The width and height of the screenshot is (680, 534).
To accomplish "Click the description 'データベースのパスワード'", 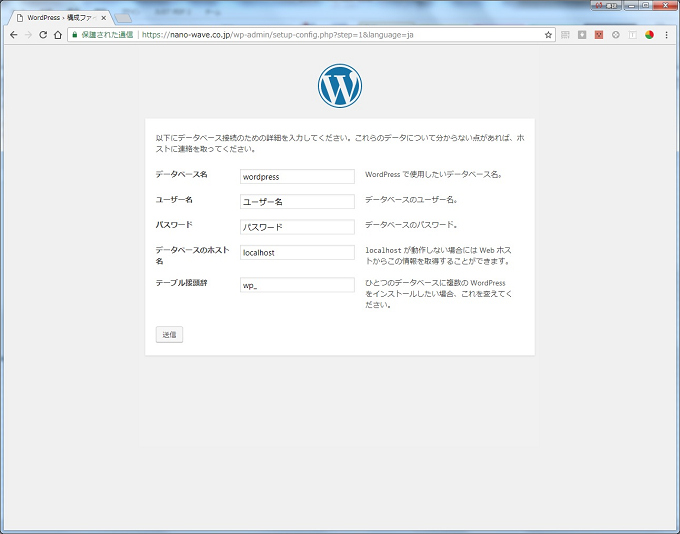I will (411, 225).
